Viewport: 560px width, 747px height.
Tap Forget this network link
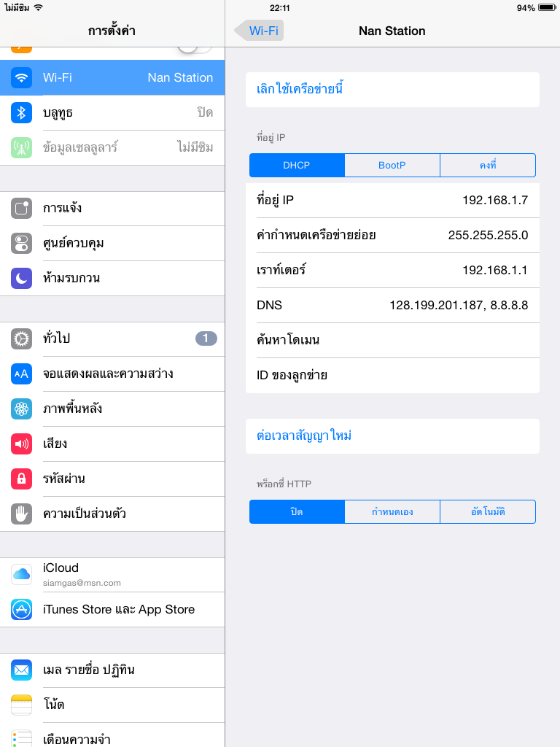pyautogui.click(x=300, y=89)
